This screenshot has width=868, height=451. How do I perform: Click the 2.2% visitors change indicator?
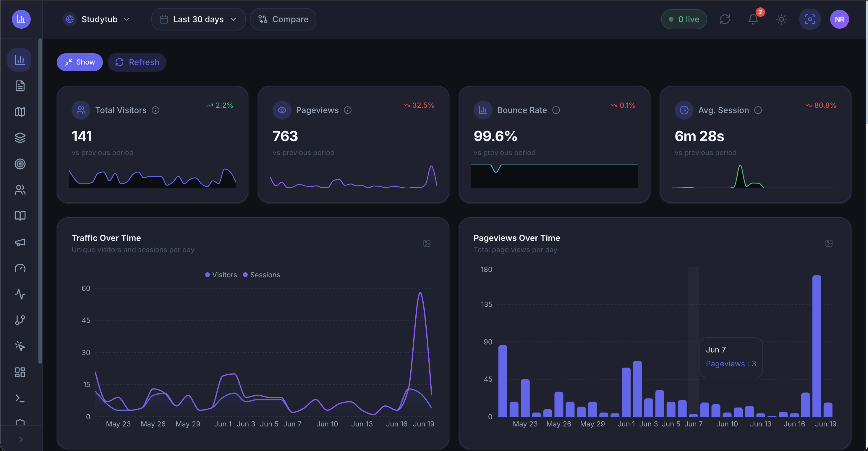click(x=220, y=105)
